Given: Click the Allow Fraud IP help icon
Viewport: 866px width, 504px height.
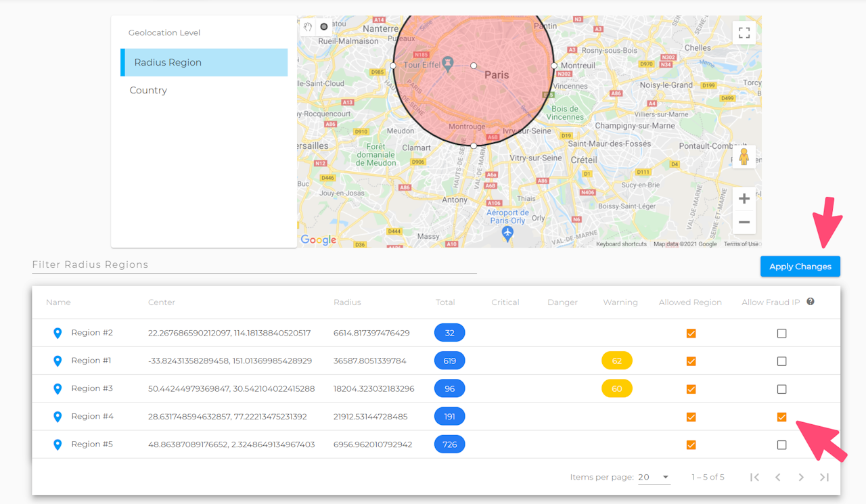Looking at the screenshot, I should [x=810, y=302].
